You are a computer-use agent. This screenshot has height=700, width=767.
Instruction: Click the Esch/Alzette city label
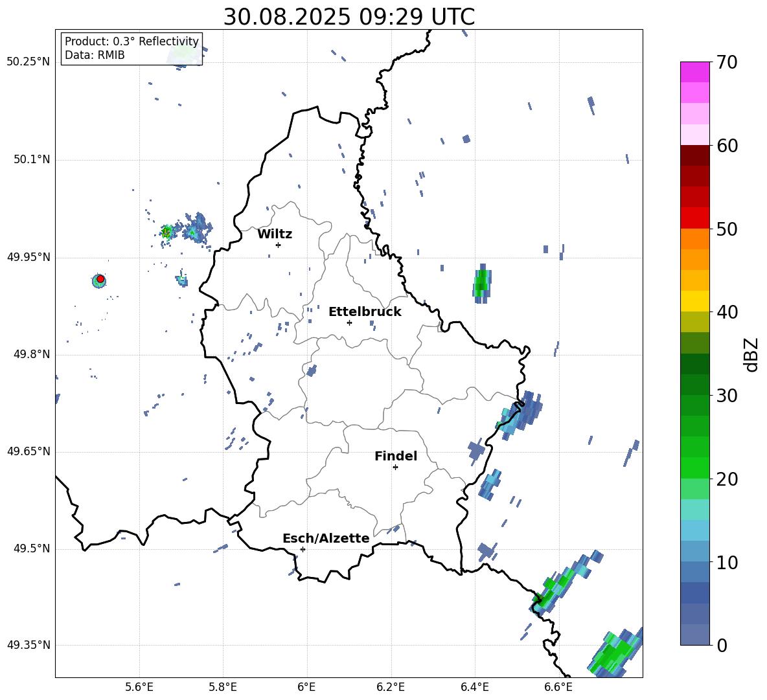tap(326, 538)
